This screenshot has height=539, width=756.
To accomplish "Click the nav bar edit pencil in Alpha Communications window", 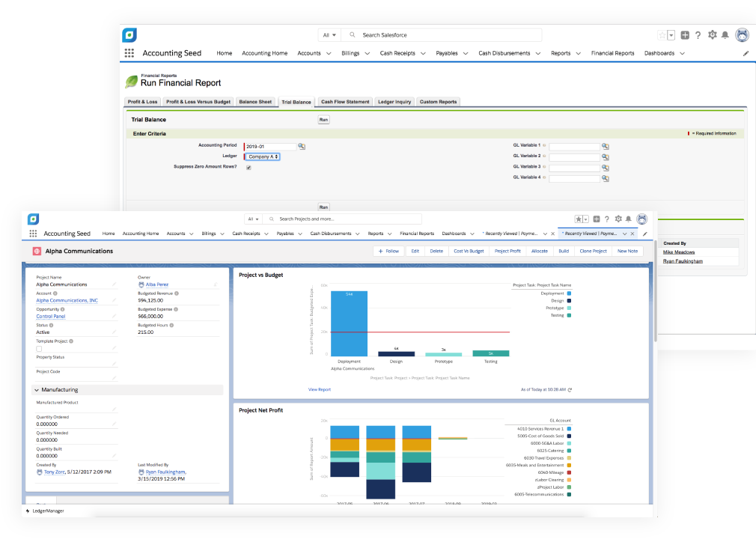I will coord(645,234).
